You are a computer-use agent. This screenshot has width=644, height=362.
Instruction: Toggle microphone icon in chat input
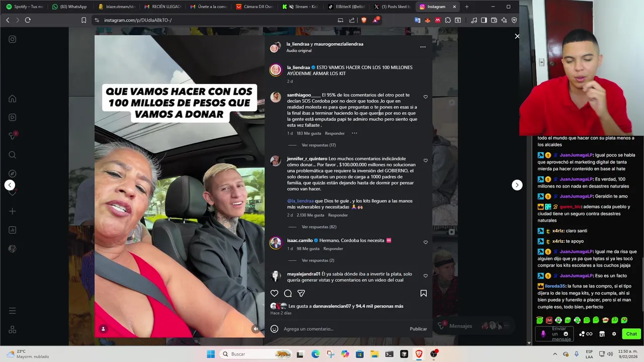[x=543, y=334]
